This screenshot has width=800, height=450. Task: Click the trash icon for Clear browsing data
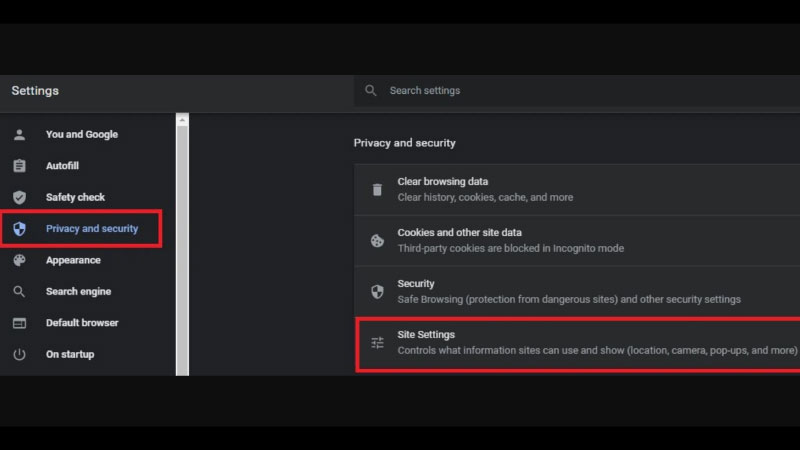pos(377,190)
